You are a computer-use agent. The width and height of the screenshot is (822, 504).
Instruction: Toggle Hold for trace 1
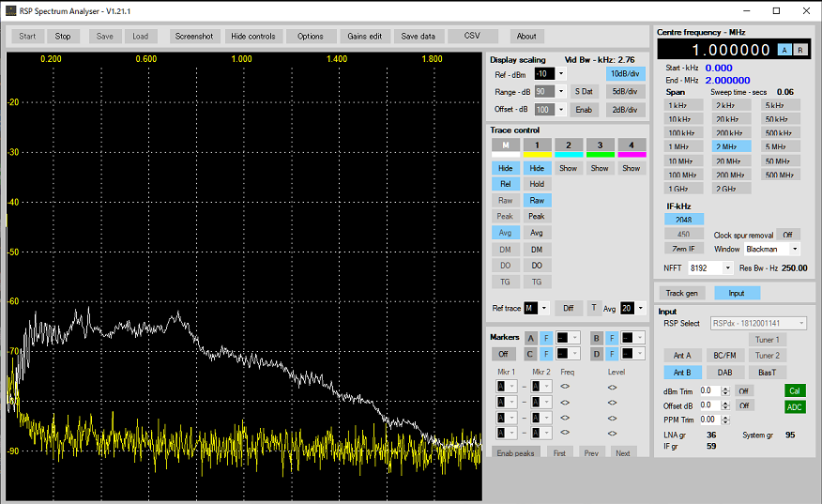point(537,184)
